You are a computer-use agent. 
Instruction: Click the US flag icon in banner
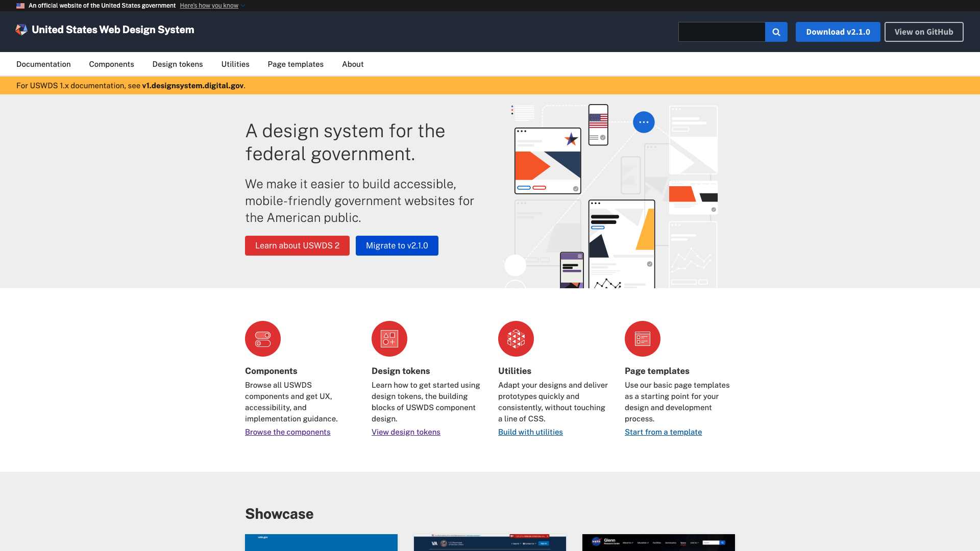point(20,6)
